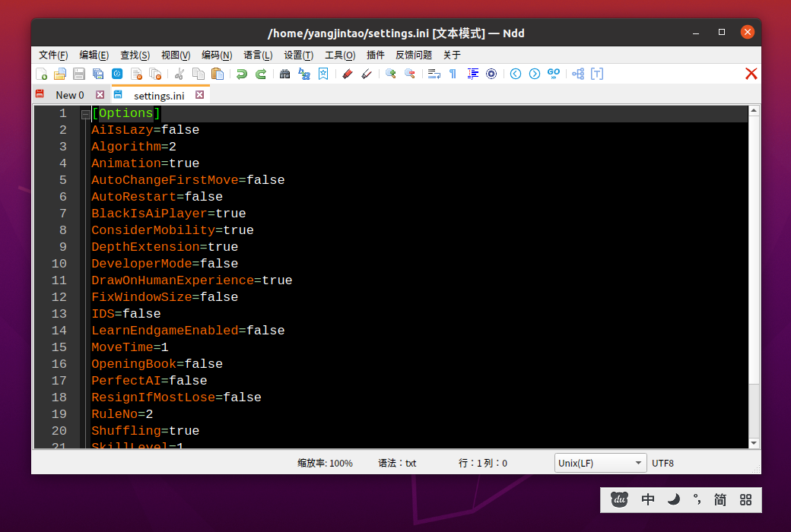Undo last edit with the green undo arrow
The width and height of the screenshot is (791, 532).
[x=242, y=74]
